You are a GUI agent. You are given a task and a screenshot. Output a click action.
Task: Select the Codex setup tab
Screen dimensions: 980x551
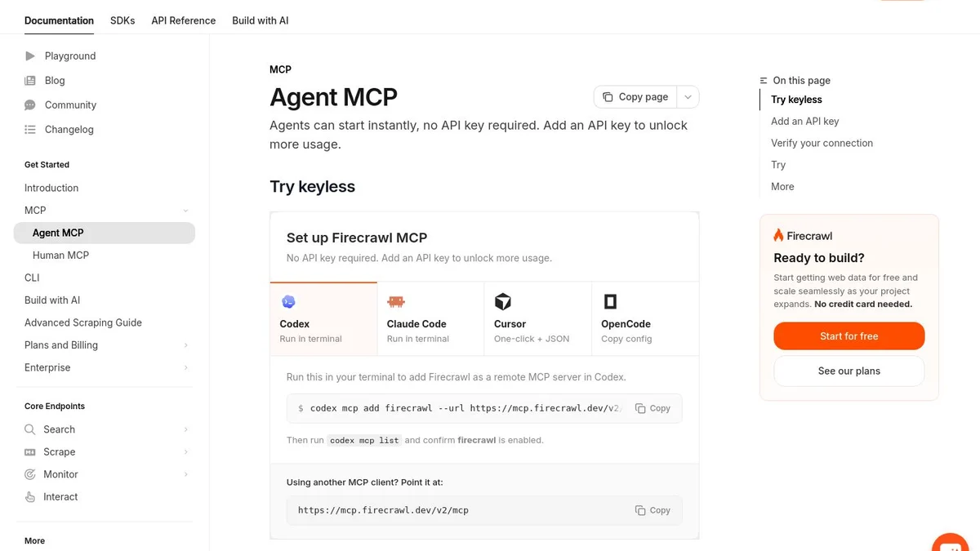[323, 318]
